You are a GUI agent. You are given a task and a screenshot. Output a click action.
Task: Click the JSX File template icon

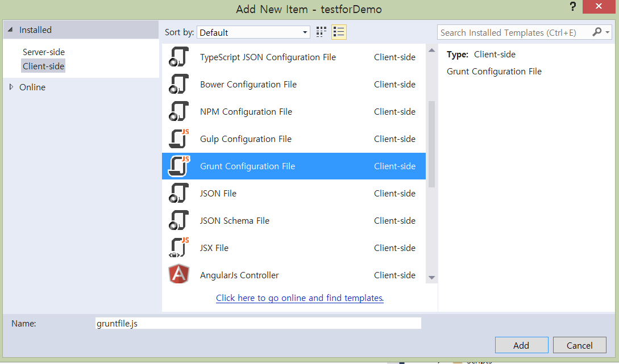tap(179, 247)
